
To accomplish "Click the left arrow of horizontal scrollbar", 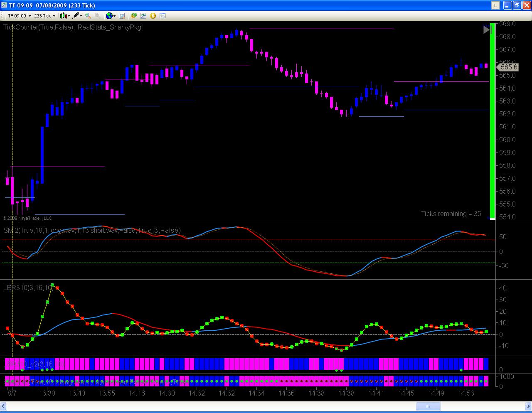I will coord(3,406).
